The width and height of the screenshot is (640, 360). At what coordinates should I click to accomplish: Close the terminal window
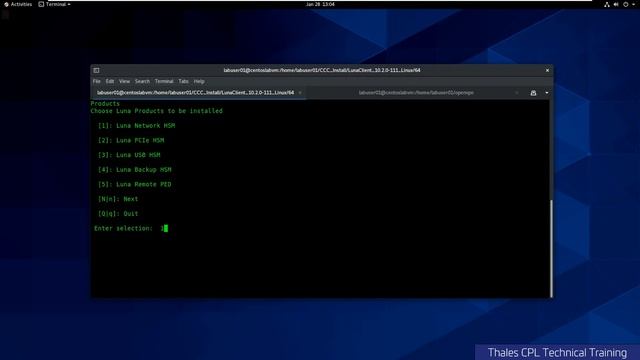(547, 70)
